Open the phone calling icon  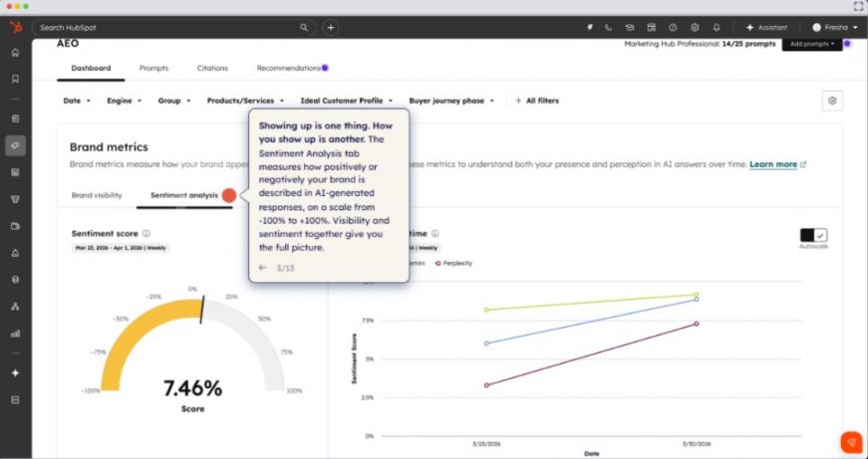tap(608, 27)
